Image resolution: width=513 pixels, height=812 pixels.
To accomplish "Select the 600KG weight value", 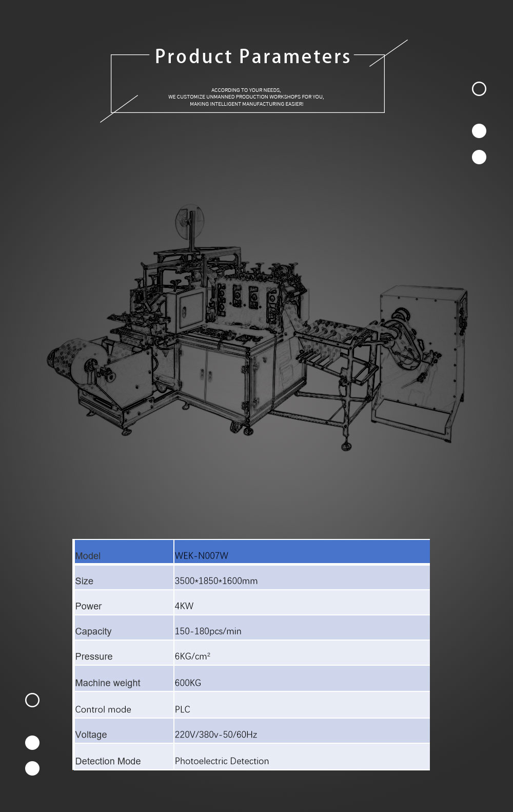I will pyautogui.click(x=188, y=683).
